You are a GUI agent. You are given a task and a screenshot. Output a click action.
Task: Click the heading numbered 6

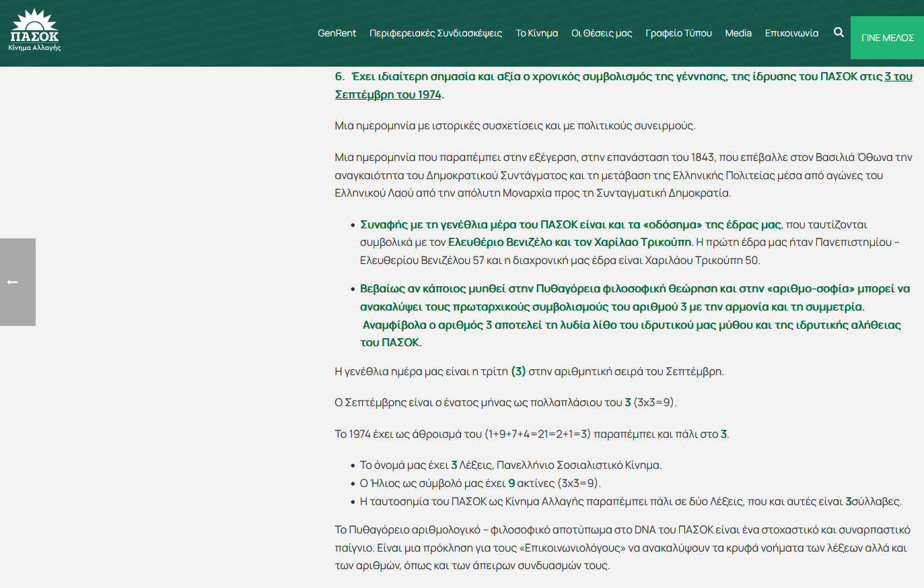point(624,86)
